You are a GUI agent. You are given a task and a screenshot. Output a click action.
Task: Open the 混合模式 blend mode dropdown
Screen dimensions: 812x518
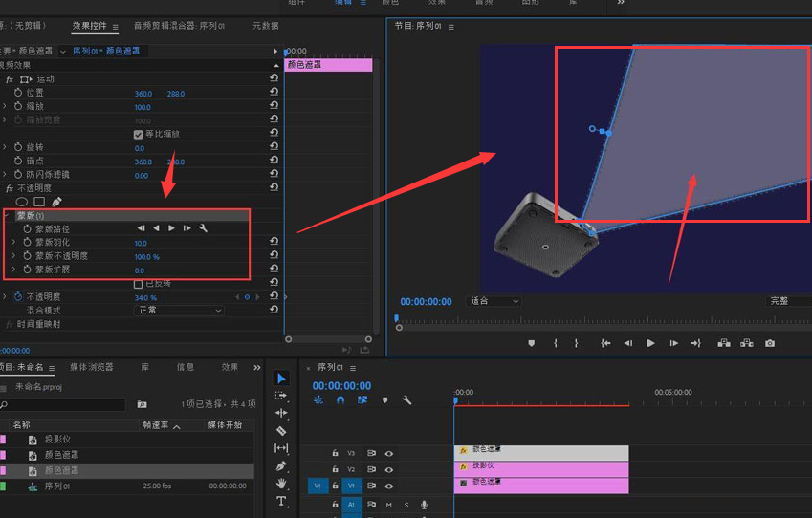[179, 311]
